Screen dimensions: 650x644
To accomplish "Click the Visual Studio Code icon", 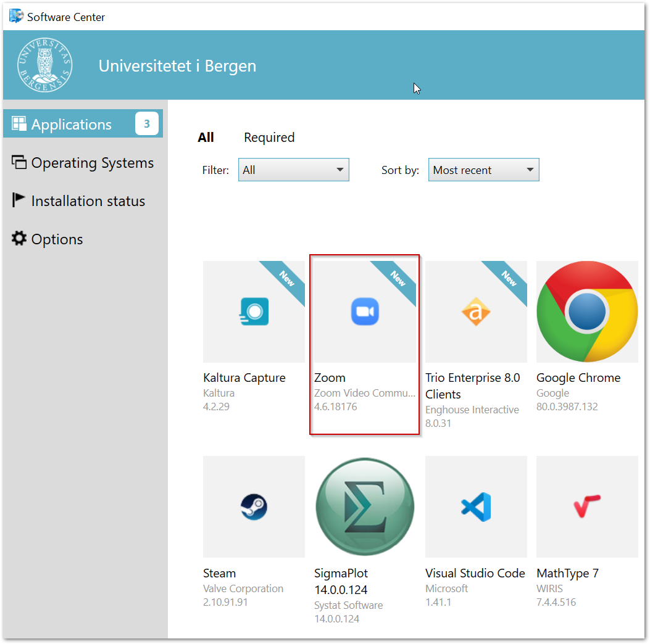I will tap(476, 507).
